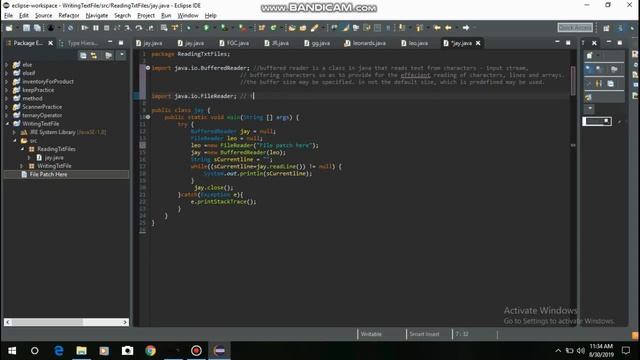Click the Windows Start button
This screenshot has height=360, width=640.
[12, 351]
